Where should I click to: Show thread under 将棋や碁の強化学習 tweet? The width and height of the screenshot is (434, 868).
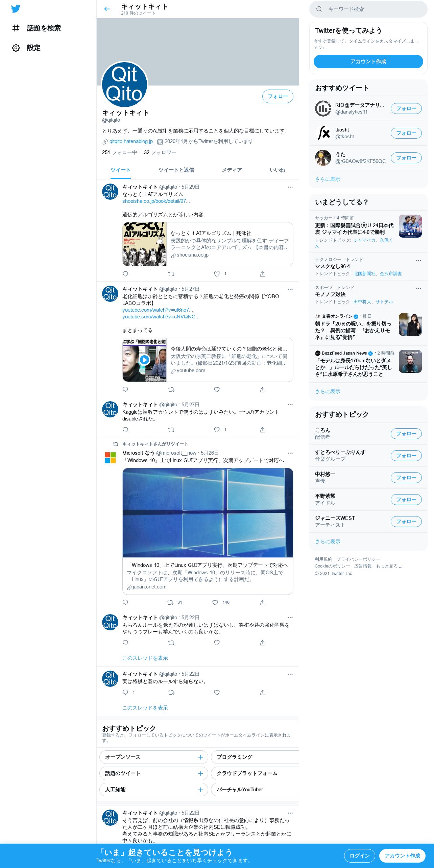pos(145,658)
